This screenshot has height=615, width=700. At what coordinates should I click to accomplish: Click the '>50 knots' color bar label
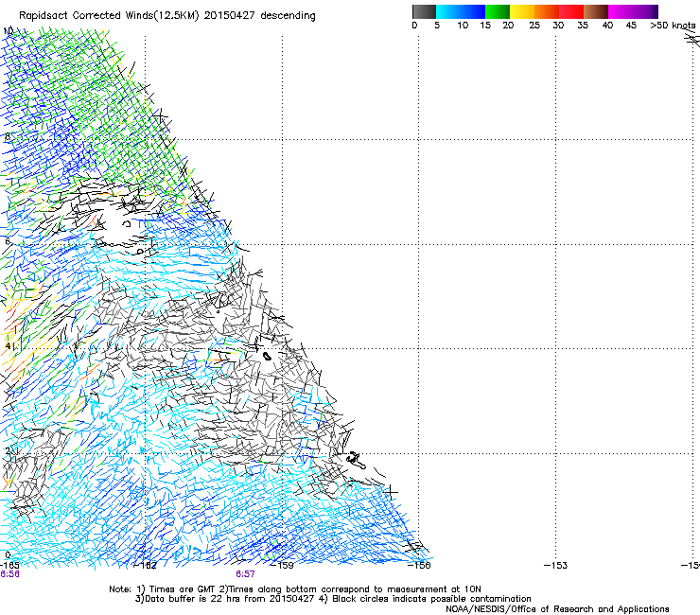pyautogui.click(x=673, y=26)
